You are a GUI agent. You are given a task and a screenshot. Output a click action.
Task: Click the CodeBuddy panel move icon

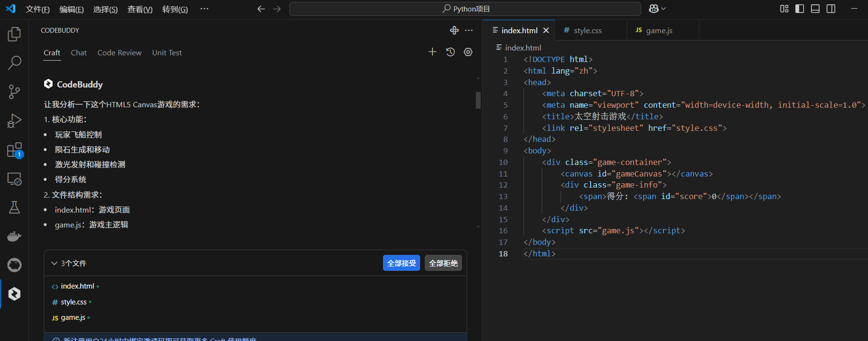click(x=454, y=30)
